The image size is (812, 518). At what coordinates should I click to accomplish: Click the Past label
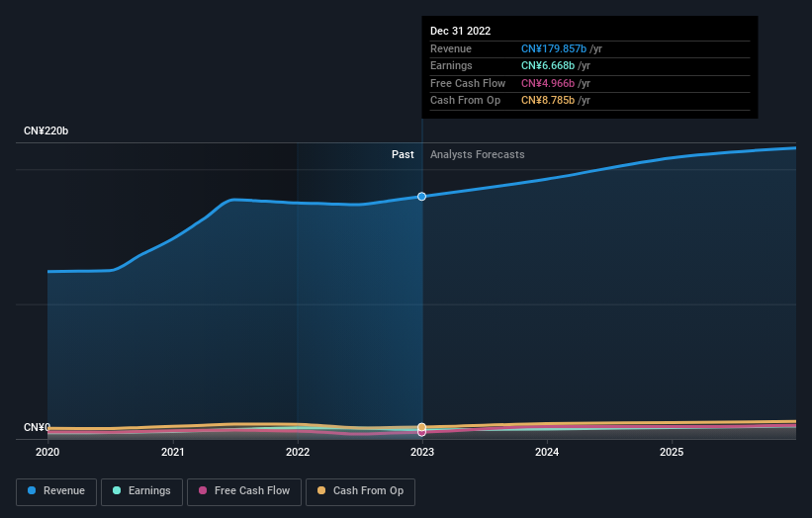coord(403,155)
